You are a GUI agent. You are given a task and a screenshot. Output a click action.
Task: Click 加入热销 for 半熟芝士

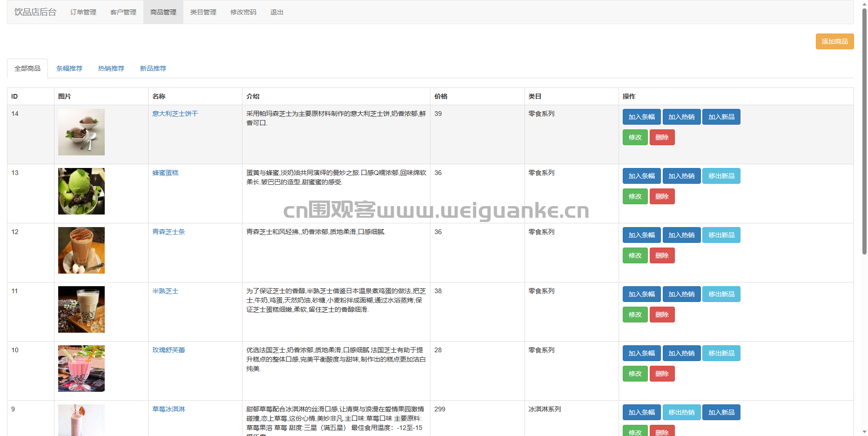pyautogui.click(x=681, y=294)
